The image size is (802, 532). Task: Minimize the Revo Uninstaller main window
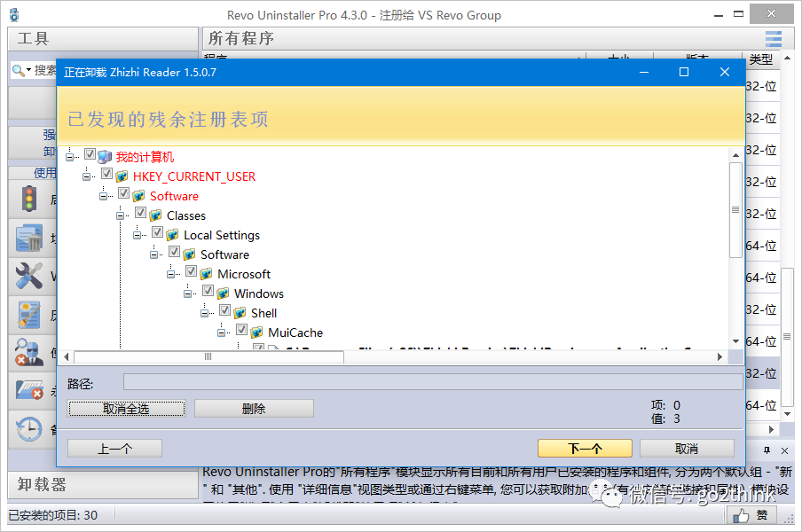719,15
